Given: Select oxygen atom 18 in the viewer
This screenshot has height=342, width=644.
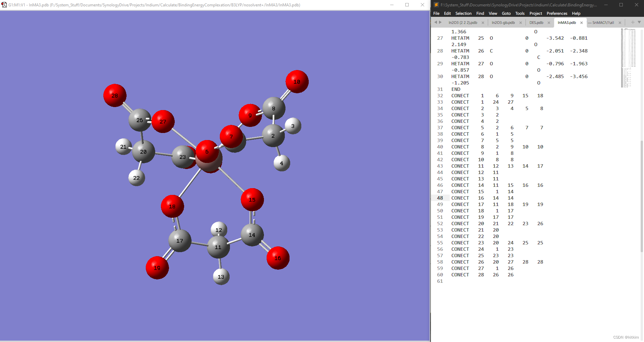Looking at the screenshot, I should click(172, 206).
